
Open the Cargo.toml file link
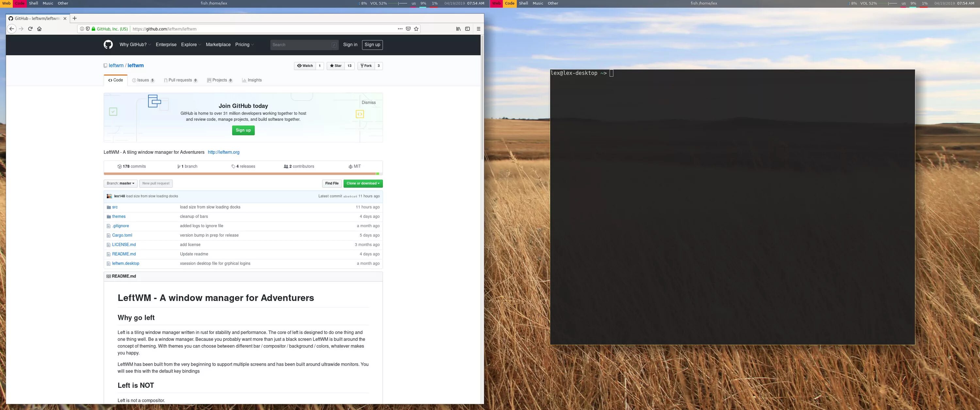pos(122,235)
